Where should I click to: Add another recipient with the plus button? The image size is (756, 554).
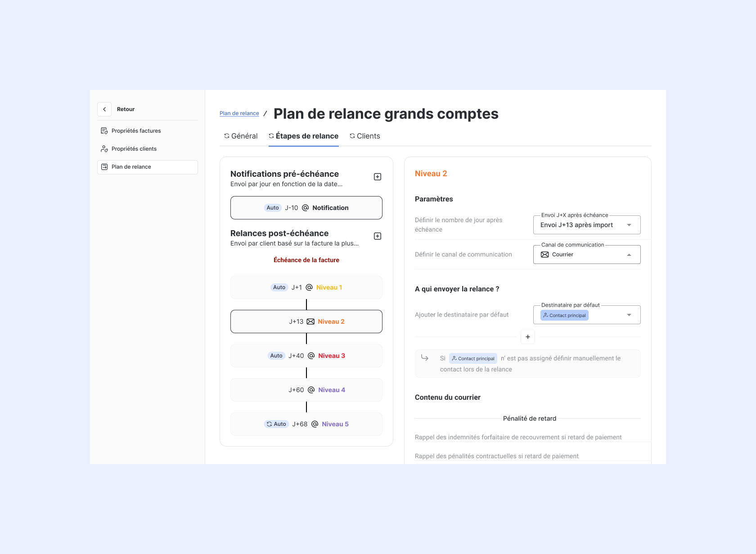pos(528,337)
